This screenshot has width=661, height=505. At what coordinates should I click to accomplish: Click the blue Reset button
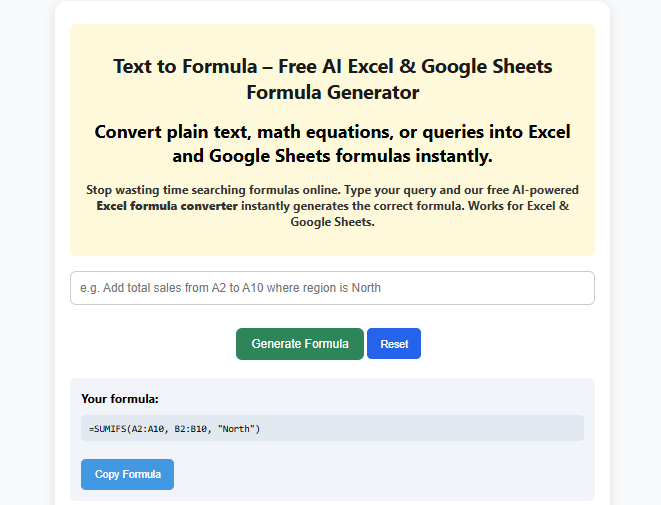(394, 344)
